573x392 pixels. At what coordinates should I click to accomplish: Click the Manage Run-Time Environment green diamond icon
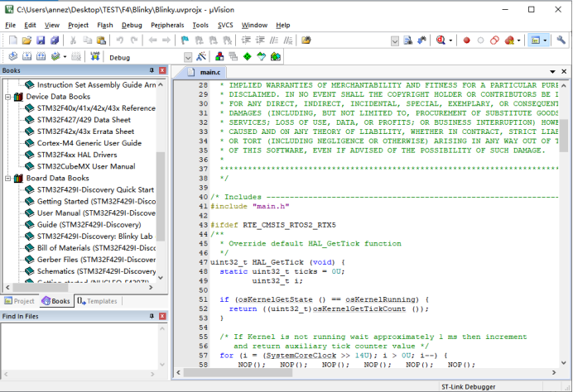click(247, 56)
